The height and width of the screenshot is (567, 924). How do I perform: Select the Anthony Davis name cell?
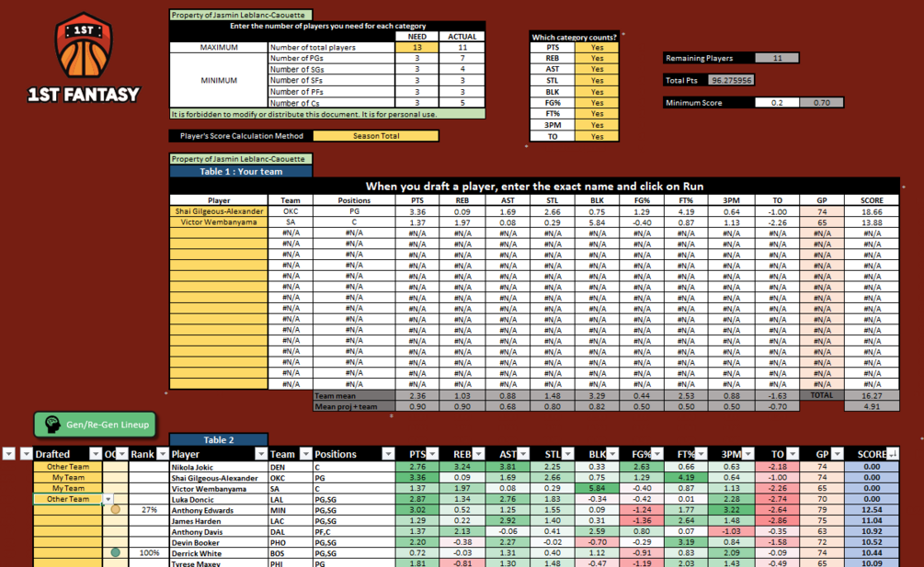[219, 532]
